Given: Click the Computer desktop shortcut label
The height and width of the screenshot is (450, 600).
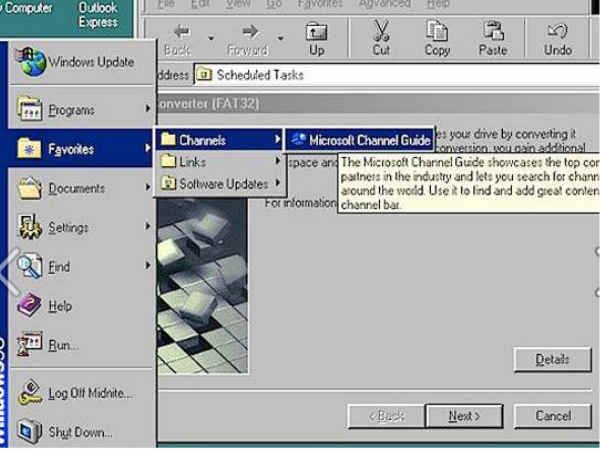Looking at the screenshot, I should [x=26, y=8].
